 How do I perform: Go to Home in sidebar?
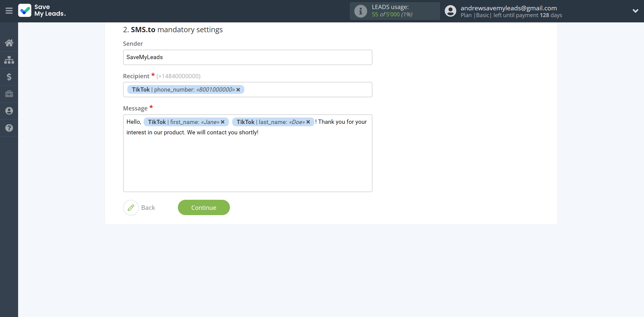pyautogui.click(x=9, y=43)
